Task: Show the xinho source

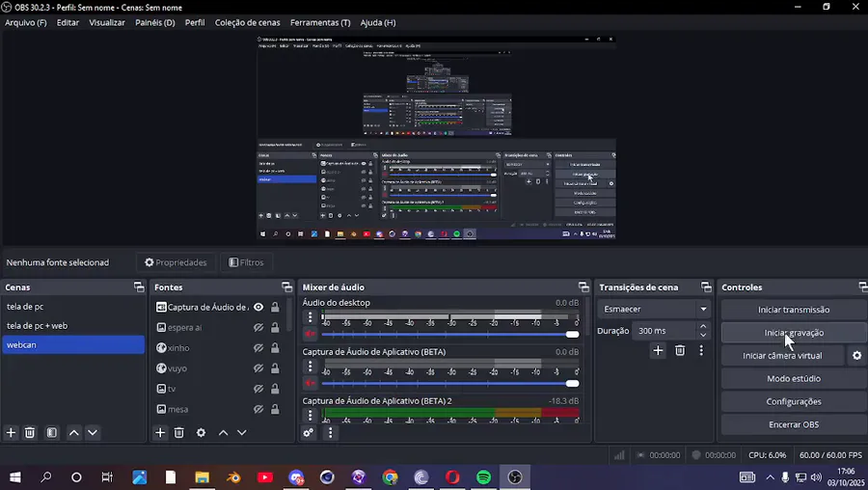Action: 258,347
